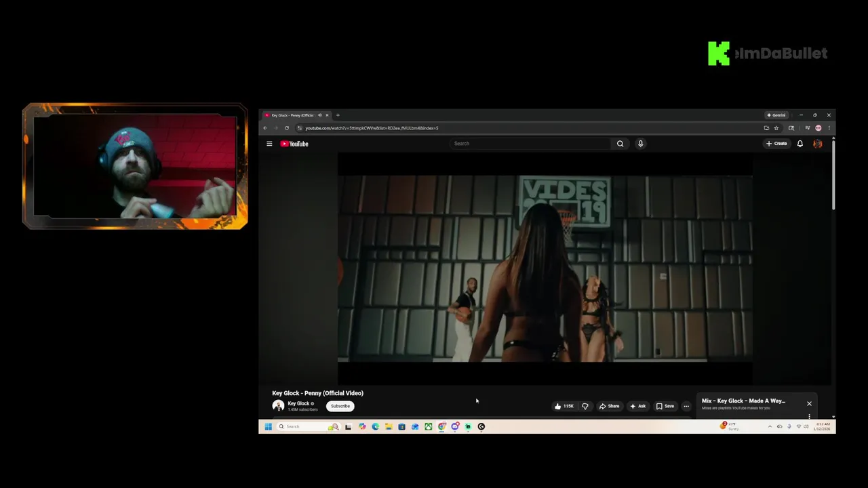Open the Create button menu
Image resolution: width=868 pixels, height=488 pixels.
[776, 144]
